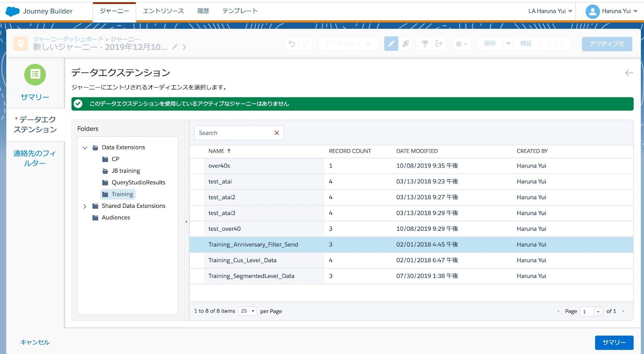Open the trophy goal icon
The image size is (644, 354).
click(425, 43)
